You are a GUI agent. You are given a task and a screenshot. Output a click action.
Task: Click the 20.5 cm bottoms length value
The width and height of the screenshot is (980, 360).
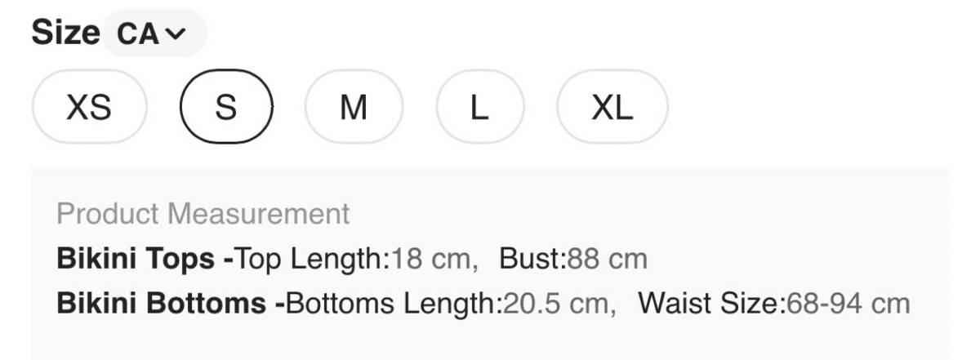click(x=555, y=304)
